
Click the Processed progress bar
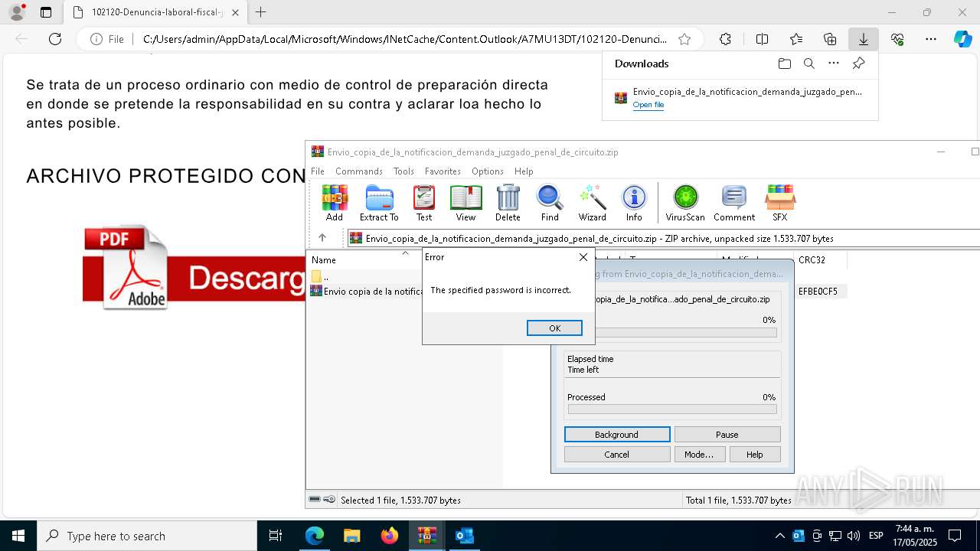pos(671,409)
